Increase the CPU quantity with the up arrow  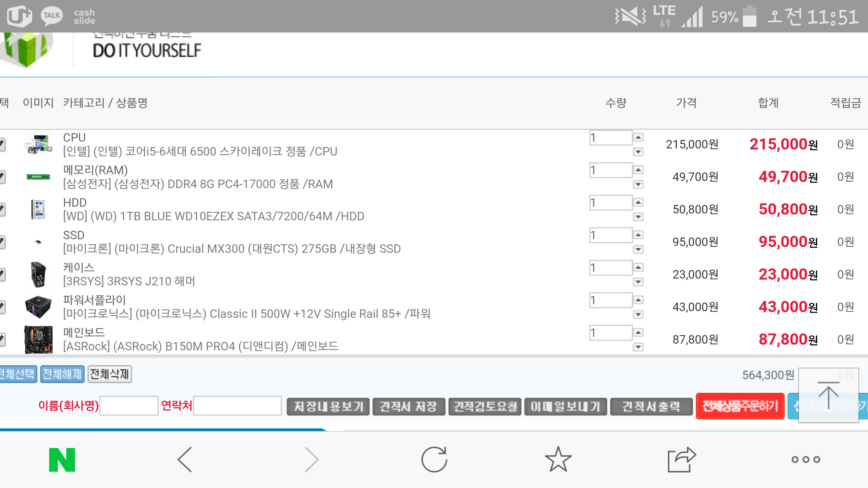click(638, 137)
